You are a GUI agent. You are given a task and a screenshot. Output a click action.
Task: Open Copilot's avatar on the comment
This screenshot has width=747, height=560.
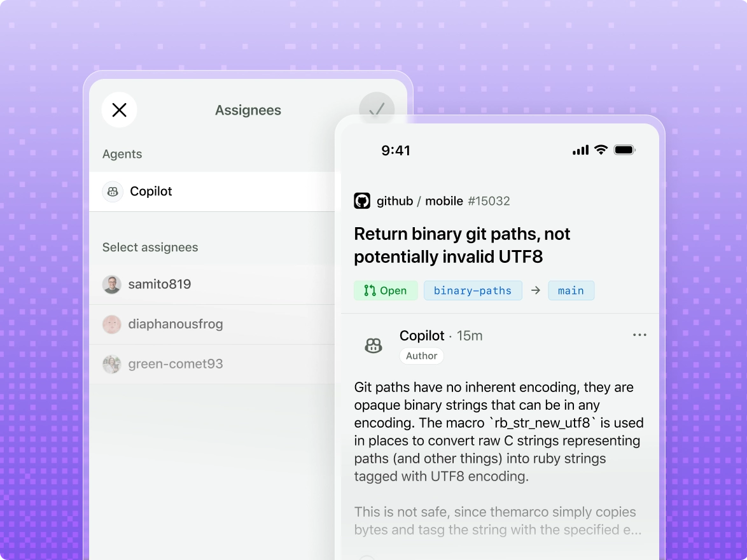(373, 345)
